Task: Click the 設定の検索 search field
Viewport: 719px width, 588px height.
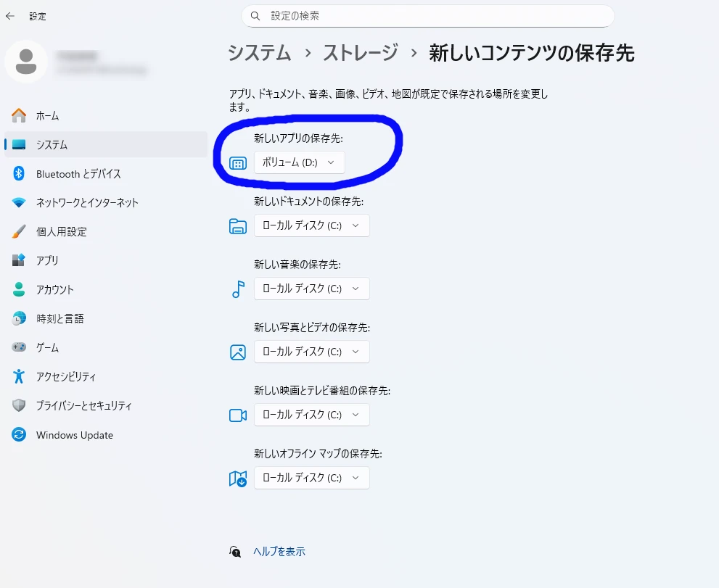Action: coord(427,15)
